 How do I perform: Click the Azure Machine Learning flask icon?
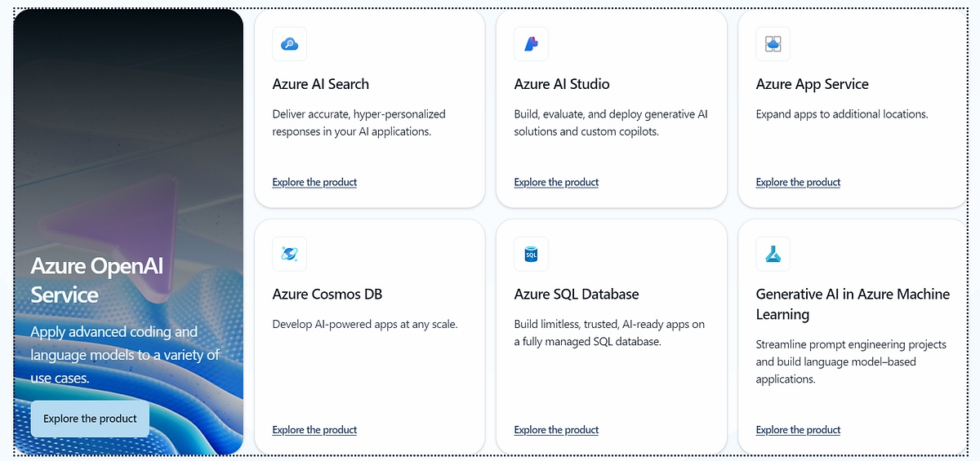[x=773, y=254]
